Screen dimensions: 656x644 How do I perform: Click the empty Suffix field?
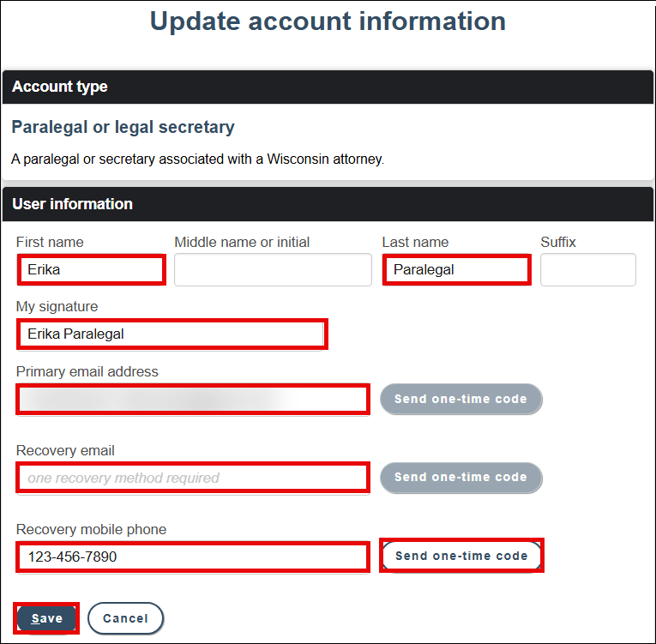click(588, 269)
